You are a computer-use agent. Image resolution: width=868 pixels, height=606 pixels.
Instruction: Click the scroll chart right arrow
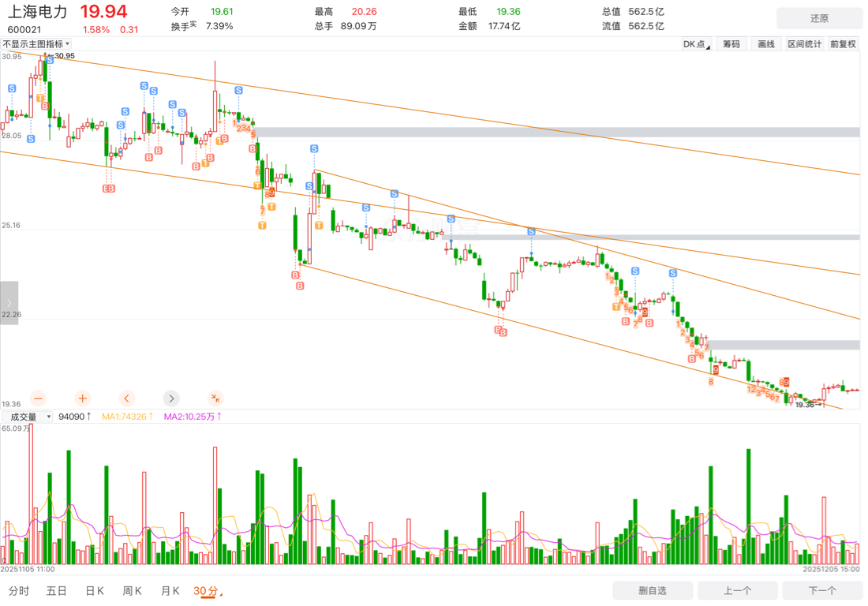[171, 398]
